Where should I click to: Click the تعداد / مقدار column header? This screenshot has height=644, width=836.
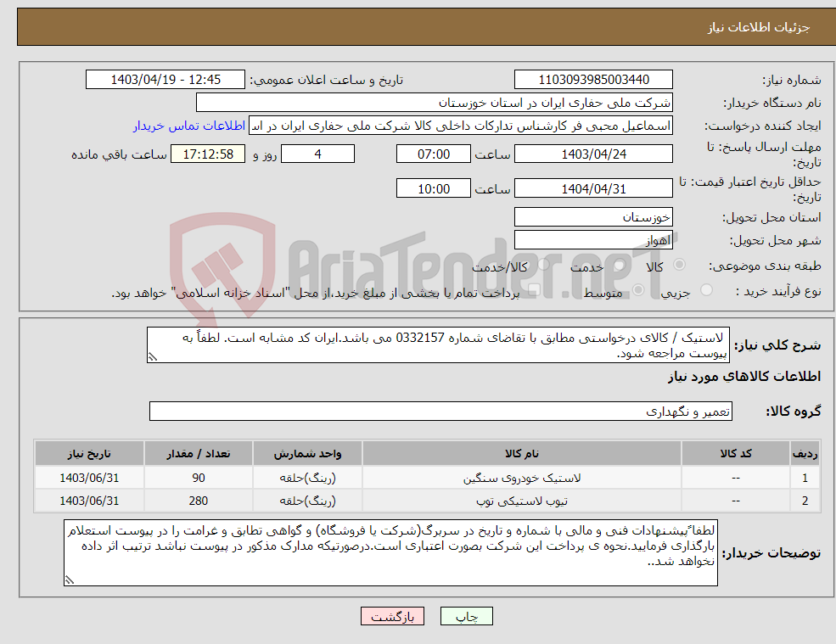199,453
